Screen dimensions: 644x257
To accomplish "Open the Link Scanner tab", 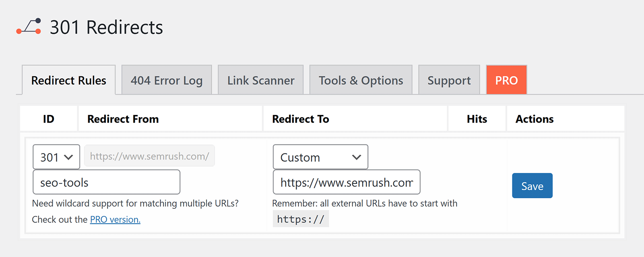I will pyautogui.click(x=260, y=80).
